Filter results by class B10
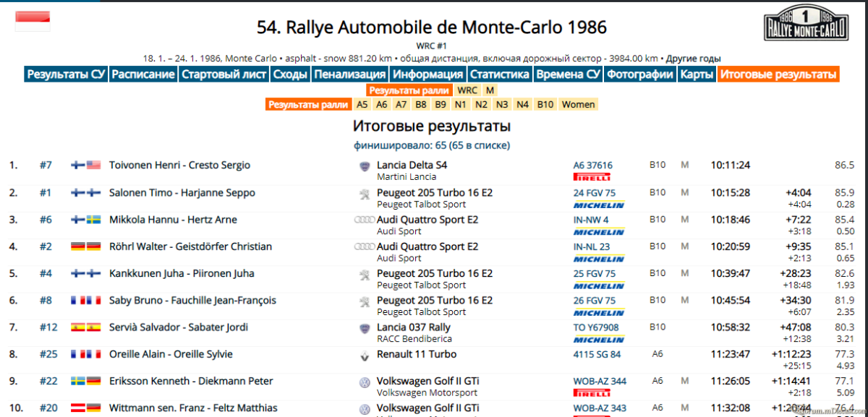The image size is (868, 417). tap(545, 105)
